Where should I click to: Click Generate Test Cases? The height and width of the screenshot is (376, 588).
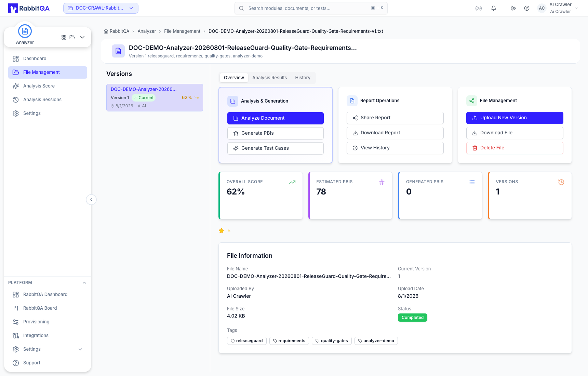[276, 148]
